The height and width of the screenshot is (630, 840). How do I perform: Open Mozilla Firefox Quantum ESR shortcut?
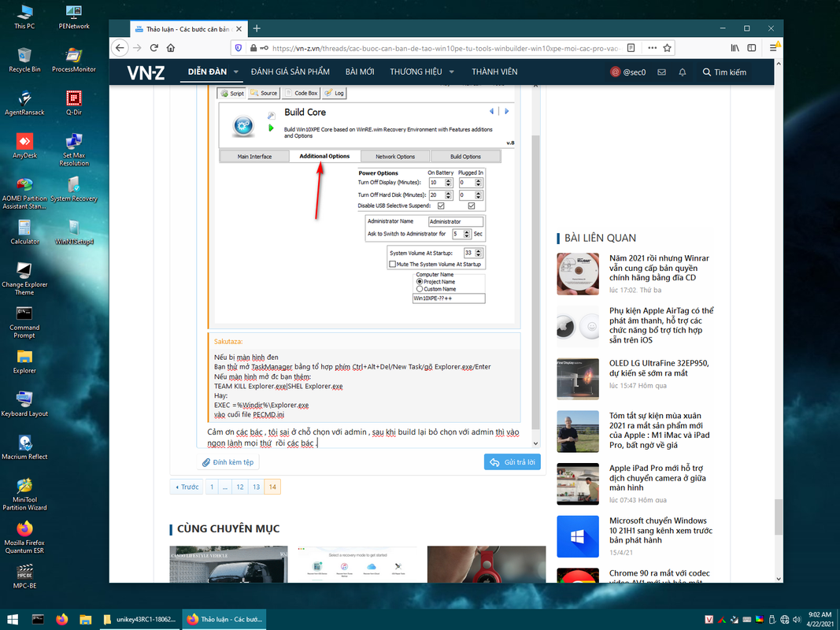tap(24, 537)
